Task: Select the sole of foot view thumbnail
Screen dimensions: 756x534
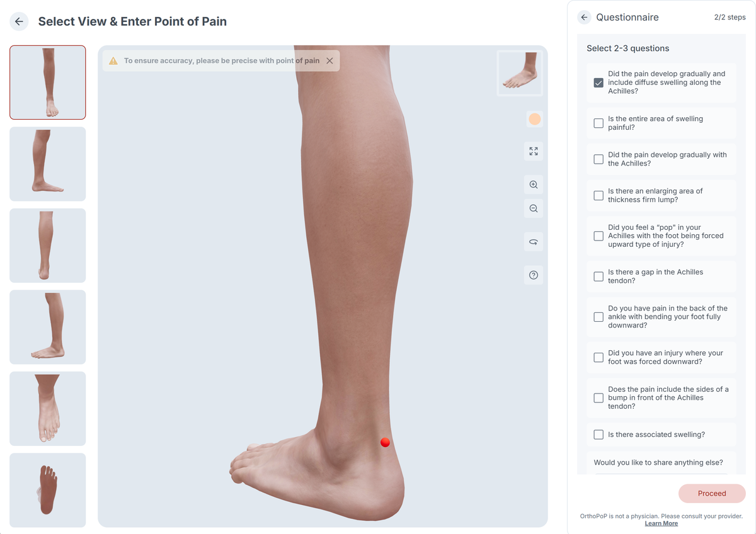Action: click(x=48, y=490)
